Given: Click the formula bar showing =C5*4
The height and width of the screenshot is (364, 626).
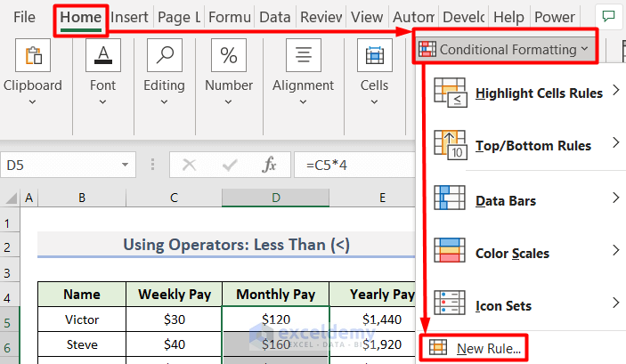Looking at the screenshot, I should 355,165.
